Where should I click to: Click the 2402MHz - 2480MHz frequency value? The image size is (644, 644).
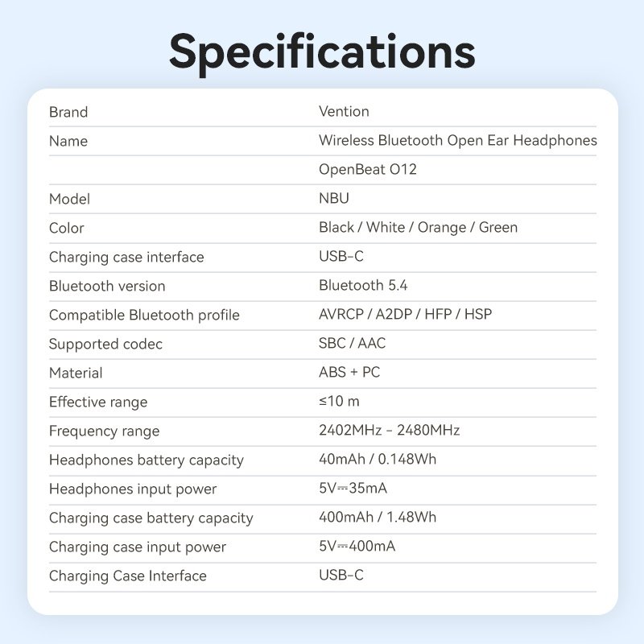pos(389,431)
